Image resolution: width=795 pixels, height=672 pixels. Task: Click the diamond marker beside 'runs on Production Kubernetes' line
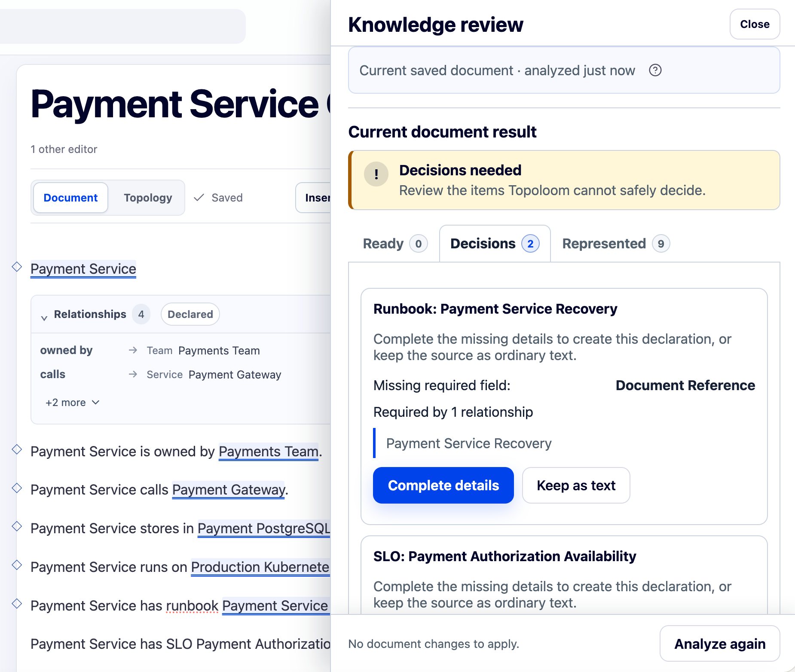point(17,565)
